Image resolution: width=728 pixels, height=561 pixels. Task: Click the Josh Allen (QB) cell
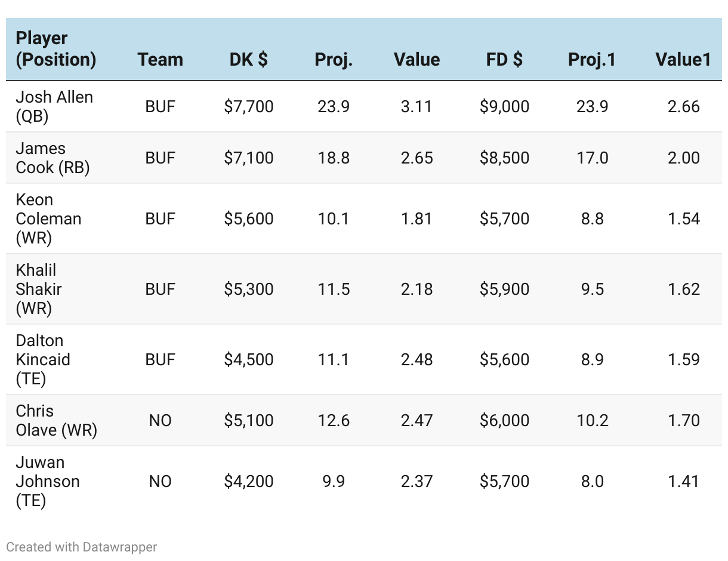coord(54,106)
